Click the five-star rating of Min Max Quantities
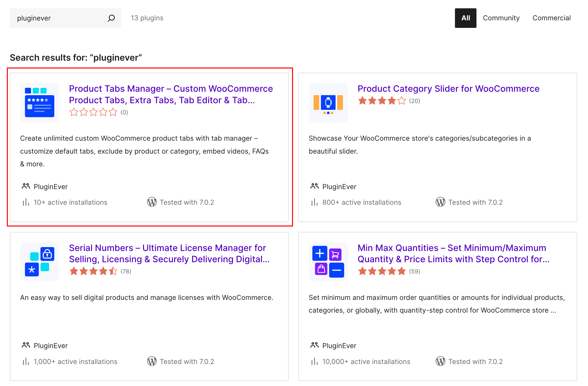Screen dimensions: 588x386 point(382,271)
